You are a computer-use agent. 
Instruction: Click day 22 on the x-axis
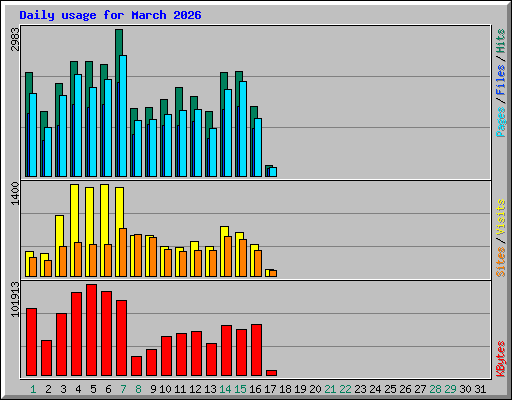[x=345, y=389]
